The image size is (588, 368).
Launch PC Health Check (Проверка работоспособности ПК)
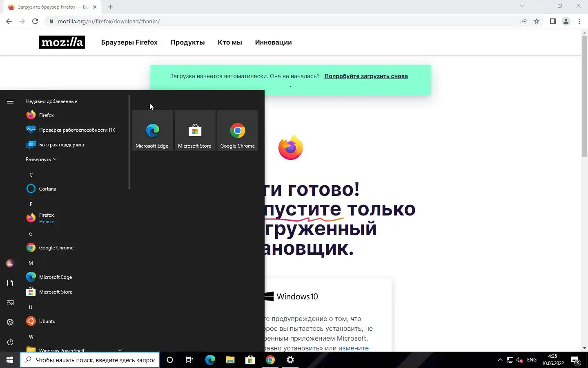pyautogui.click(x=73, y=130)
